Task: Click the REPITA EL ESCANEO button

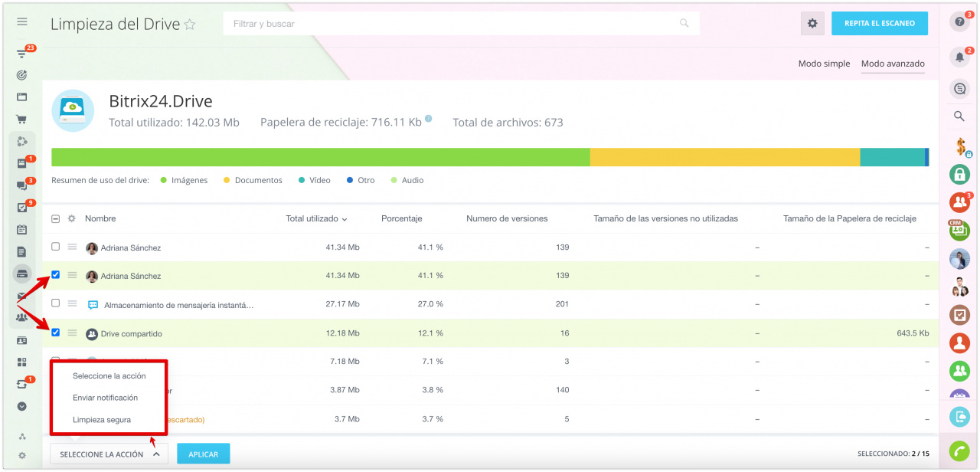Action: [x=880, y=23]
